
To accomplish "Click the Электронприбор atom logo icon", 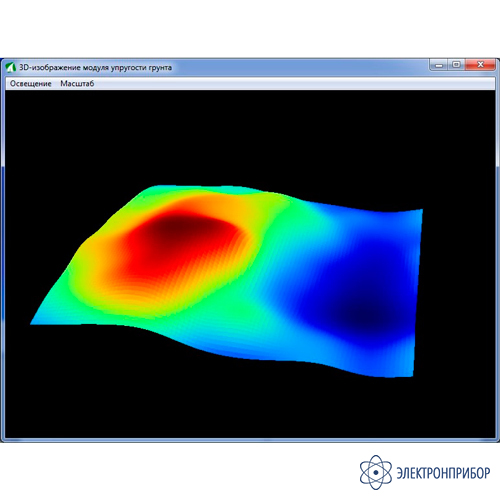I will [376, 472].
